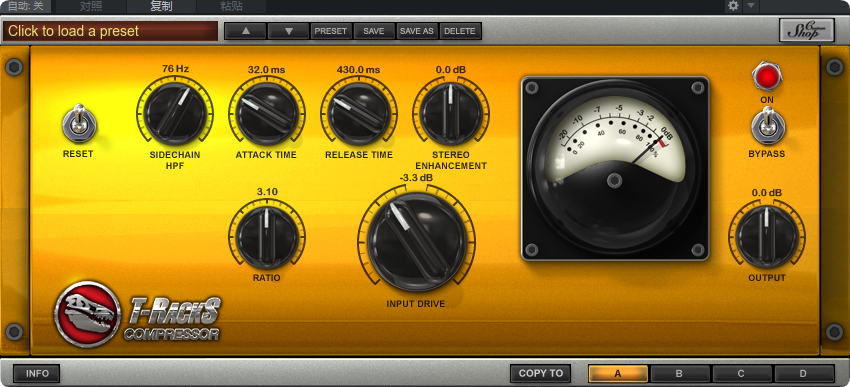Image resolution: width=850 pixels, height=387 pixels.
Task: Click the COPY TO button
Action: 540,373
